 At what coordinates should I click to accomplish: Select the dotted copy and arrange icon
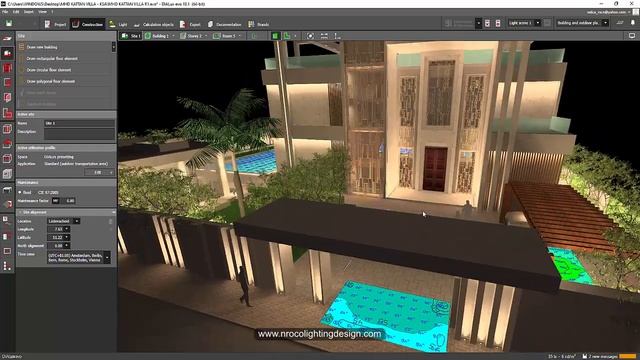pyautogui.click(x=7, y=266)
